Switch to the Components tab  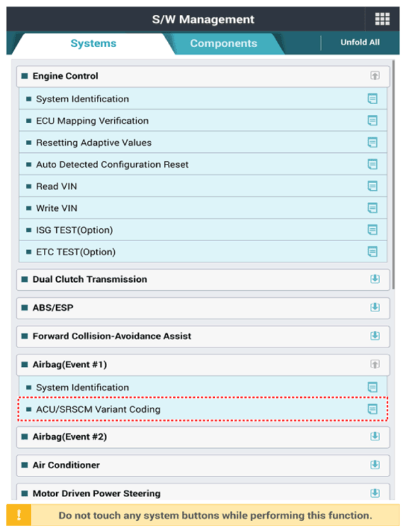[x=223, y=43]
